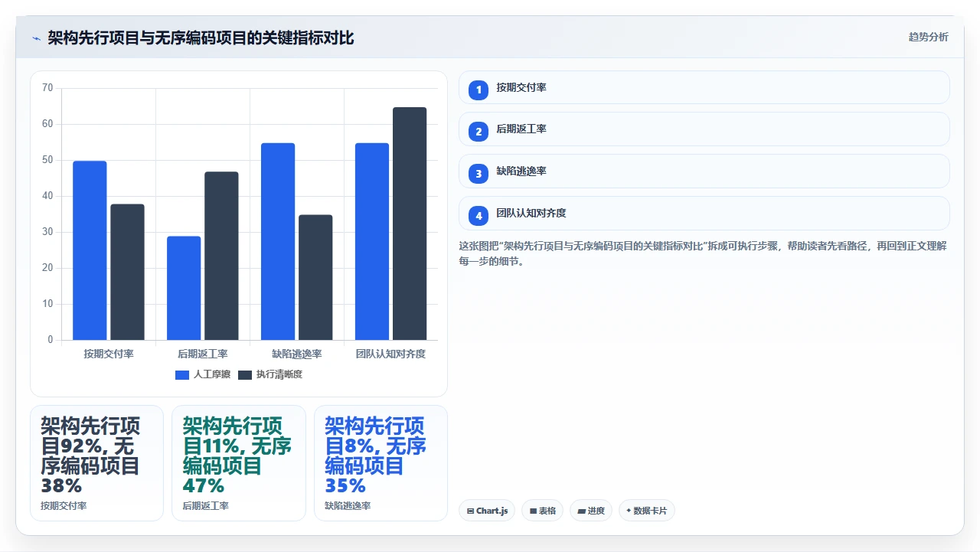Click the 后期返工率 caption under the 11% card
The width and height of the screenshot is (980, 552).
click(205, 506)
